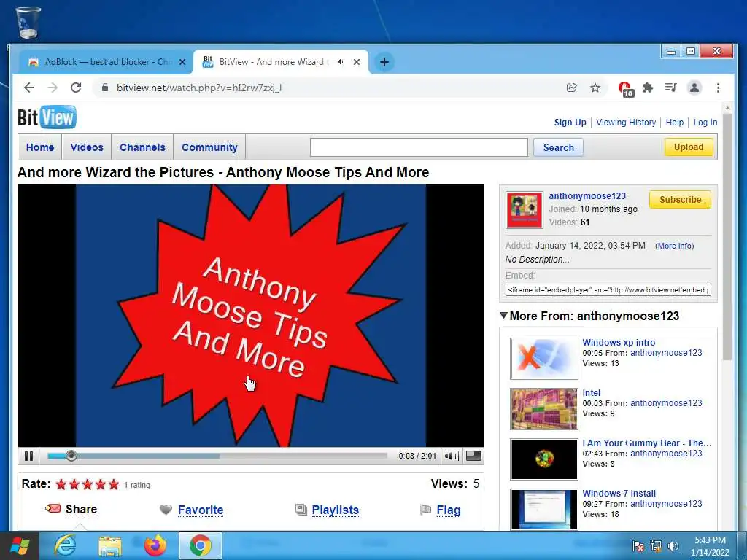
Task: Open media controls in toolbar
Action: click(x=671, y=87)
